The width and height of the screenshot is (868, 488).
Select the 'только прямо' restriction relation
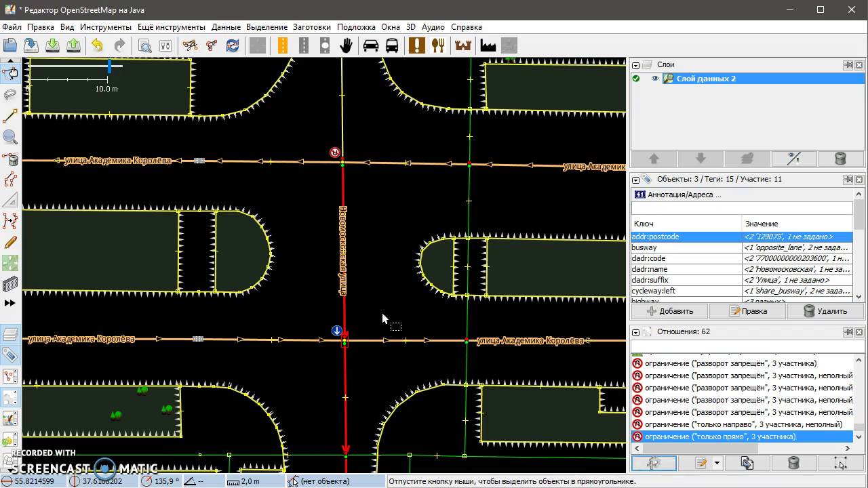coord(742,436)
